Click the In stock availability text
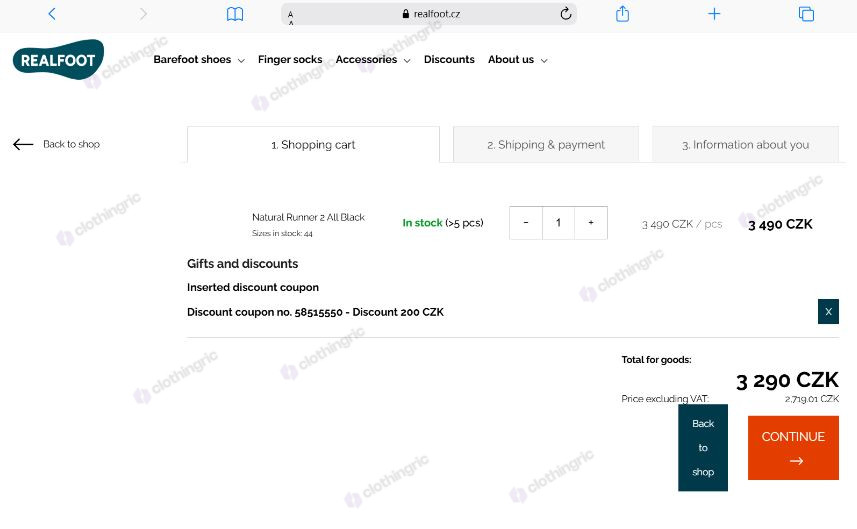Viewport: 857px width, 529px height. [443, 223]
